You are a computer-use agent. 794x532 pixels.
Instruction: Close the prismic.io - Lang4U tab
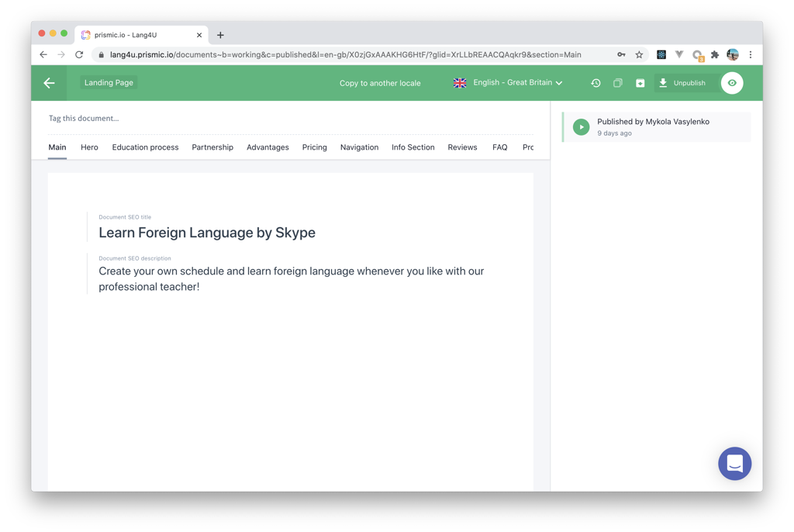point(199,35)
